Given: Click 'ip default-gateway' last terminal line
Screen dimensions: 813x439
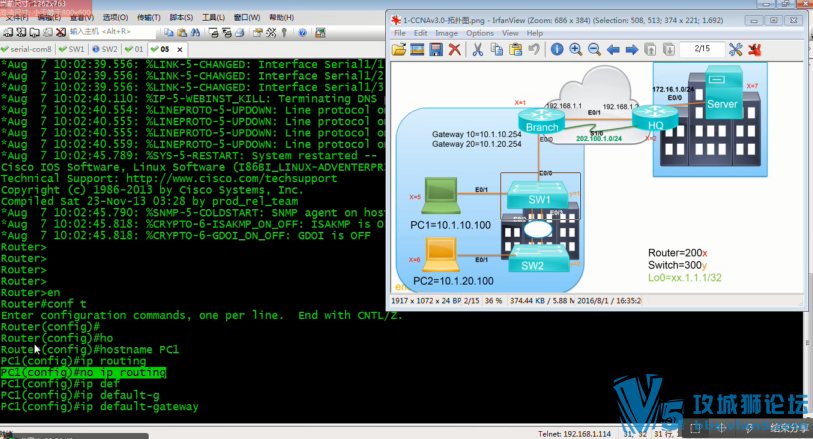Looking at the screenshot, I should [x=100, y=406].
